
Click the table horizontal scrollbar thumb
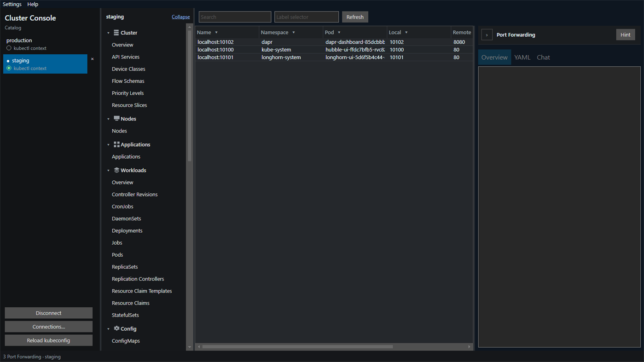(x=297, y=347)
